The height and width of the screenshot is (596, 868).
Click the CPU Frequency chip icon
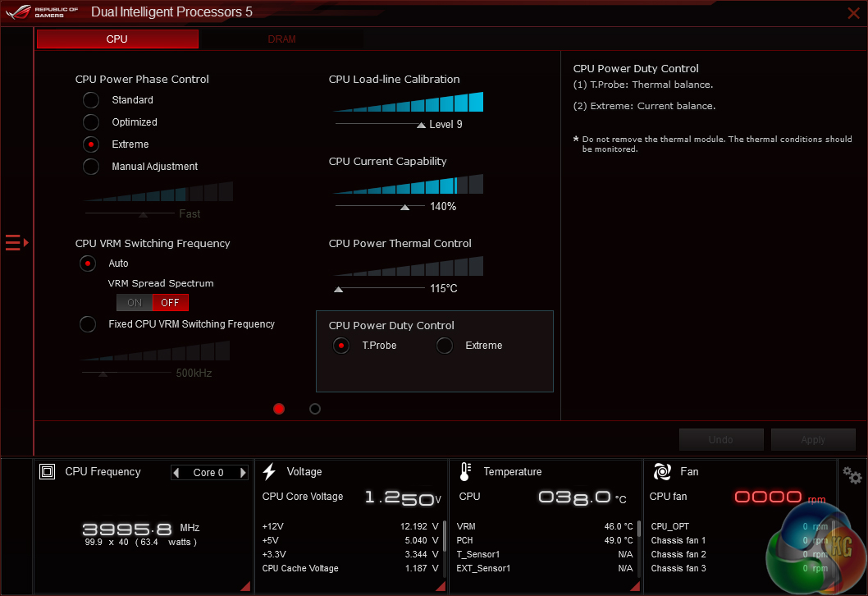point(47,471)
